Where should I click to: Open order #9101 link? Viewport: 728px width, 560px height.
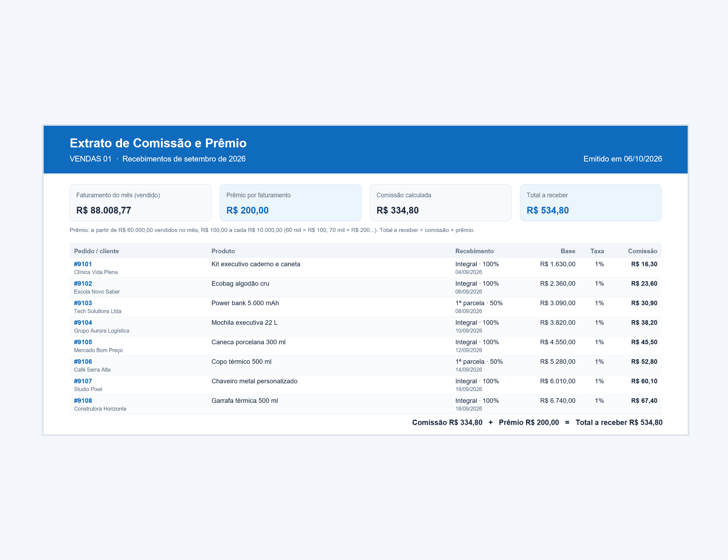coord(83,264)
